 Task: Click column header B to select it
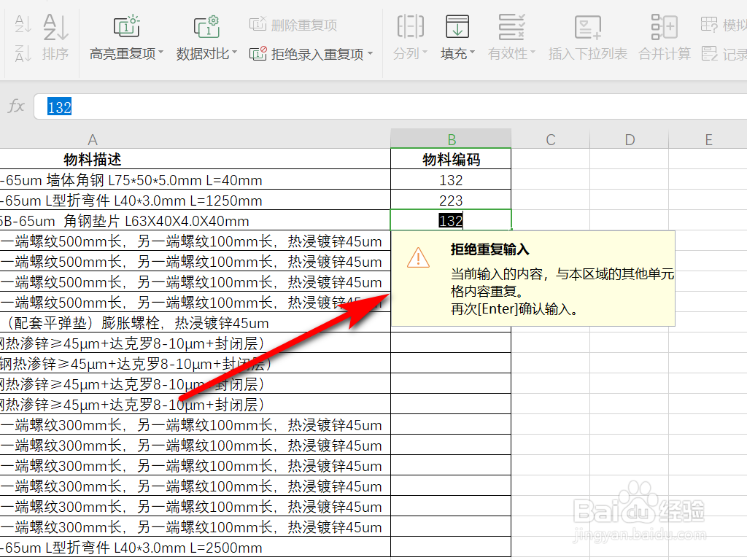(x=451, y=139)
